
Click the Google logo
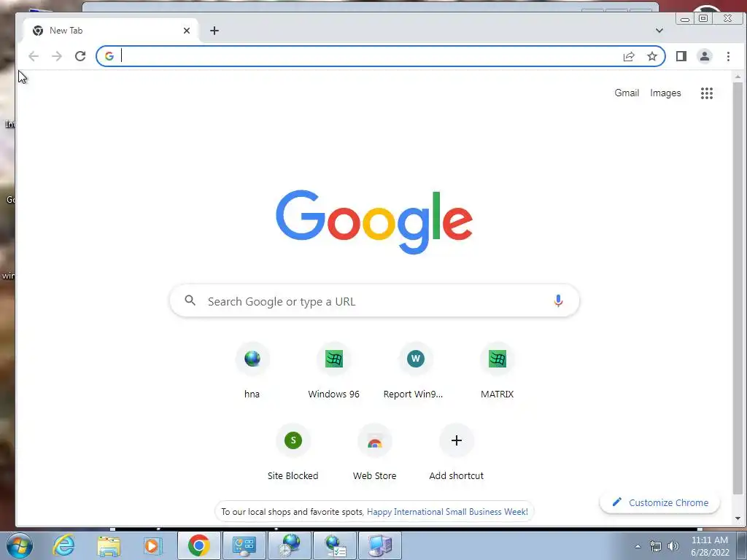click(x=374, y=222)
